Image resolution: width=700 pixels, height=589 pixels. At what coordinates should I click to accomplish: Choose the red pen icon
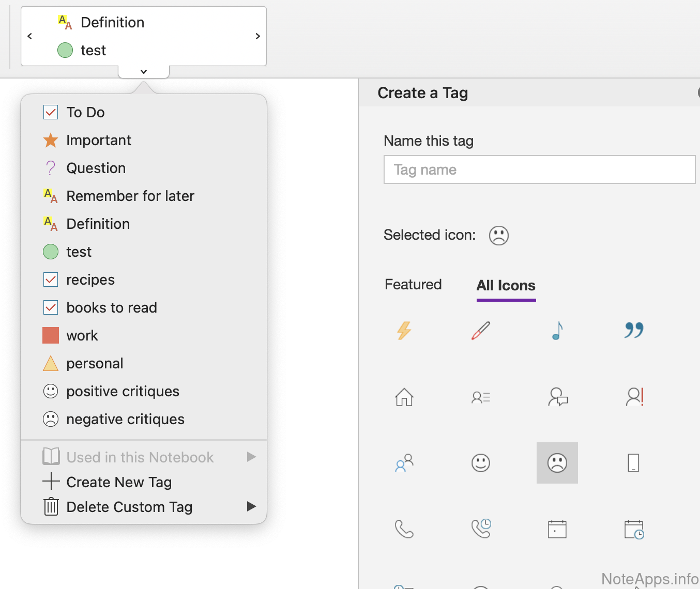[480, 331]
